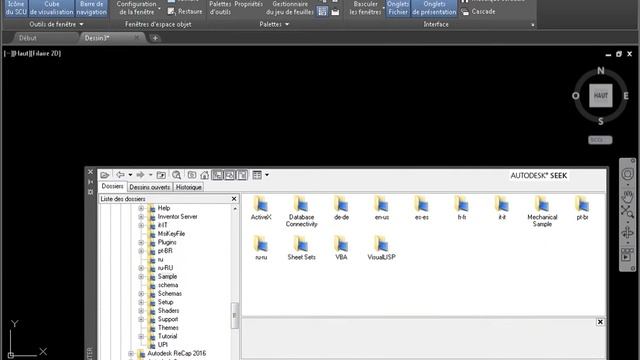640x360 pixels.
Task: Click the Home house icon in DesignCenter
Action: 204,175
